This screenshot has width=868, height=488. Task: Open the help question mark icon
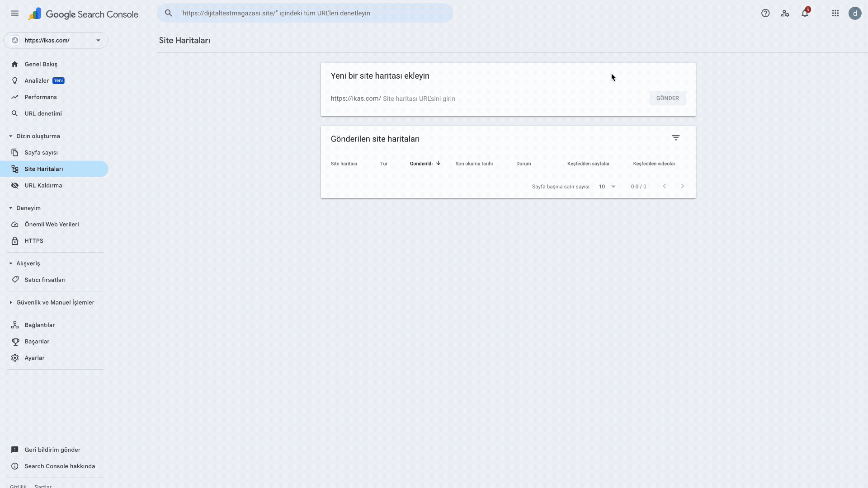[x=765, y=14]
